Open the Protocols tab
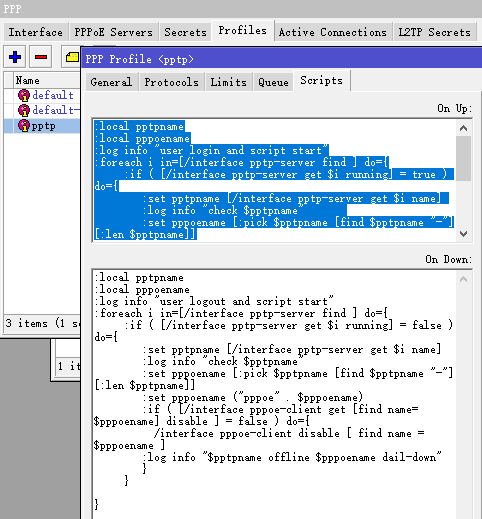The image size is (482, 519). click(172, 82)
